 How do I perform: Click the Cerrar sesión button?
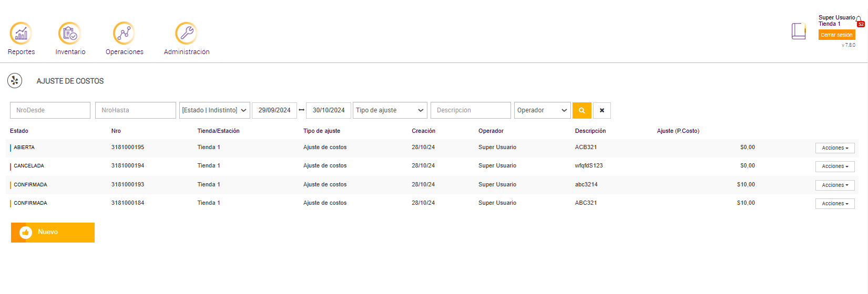[836, 35]
